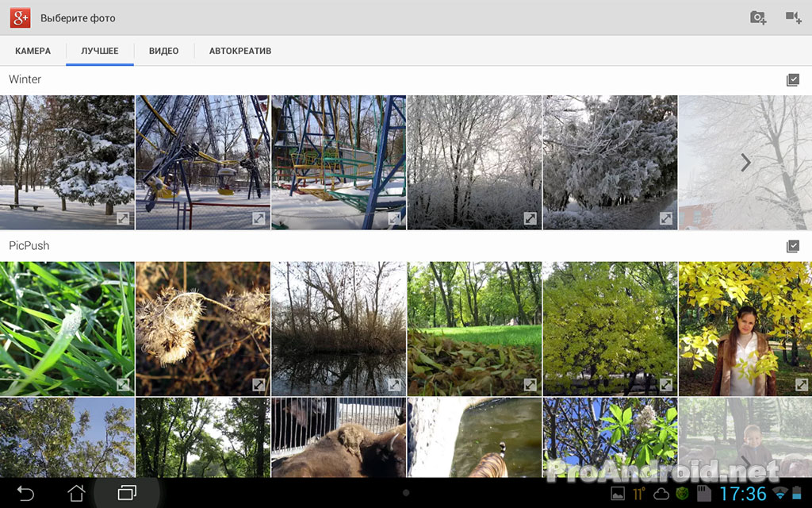Click the 'Выберите фото' title text
Viewport: 812px width, 508px height.
pyautogui.click(x=79, y=18)
